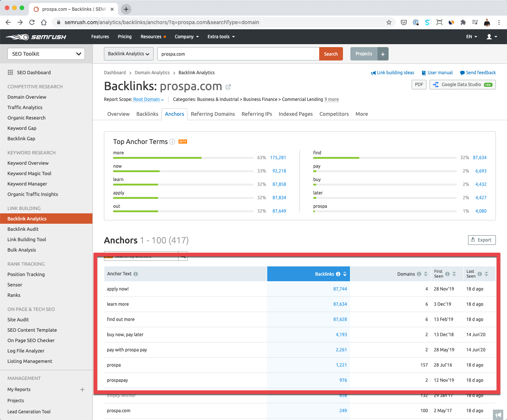Open Chrome's three-dot menu
507x420 pixels.
499,22
